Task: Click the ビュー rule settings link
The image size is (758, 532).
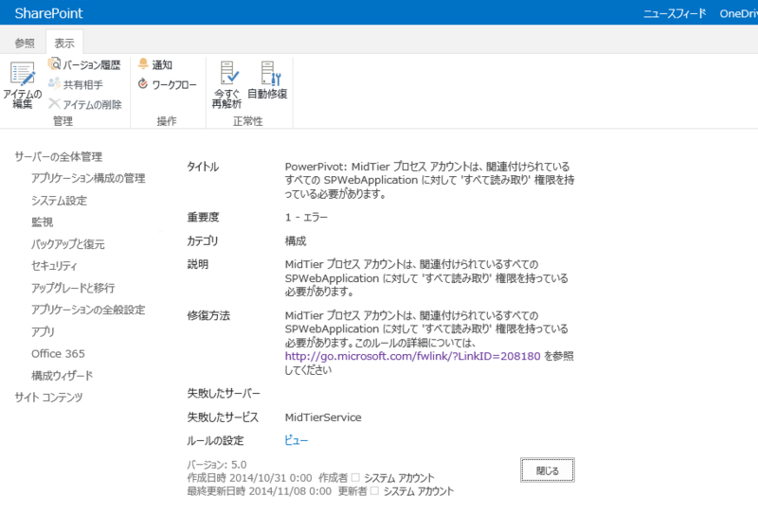Action: (x=297, y=440)
